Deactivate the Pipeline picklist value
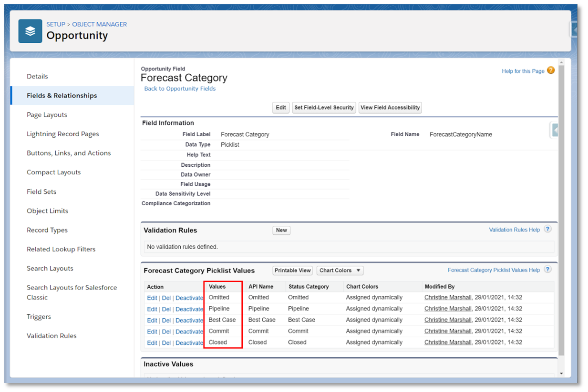 [x=189, y=309]
